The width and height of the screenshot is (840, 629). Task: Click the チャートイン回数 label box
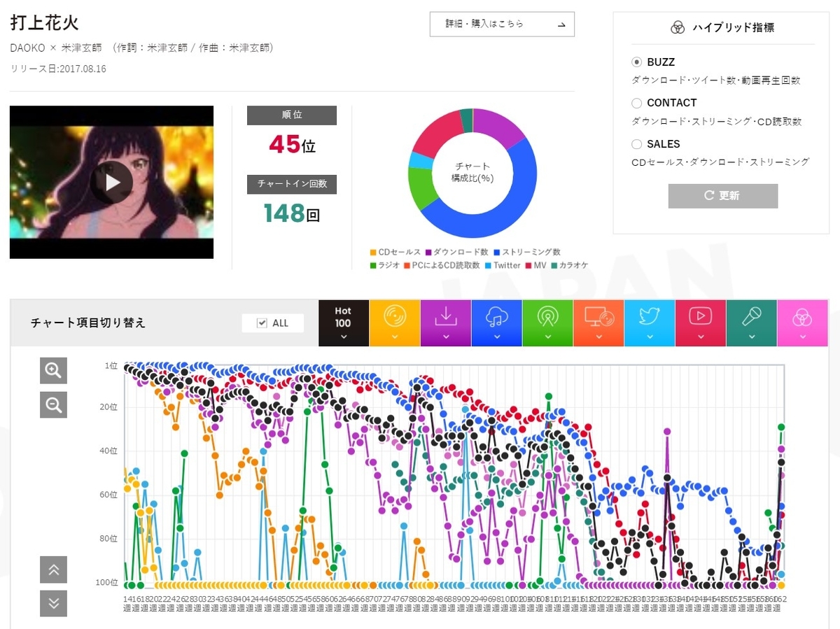pyautogui.click(x=292, y=184)
